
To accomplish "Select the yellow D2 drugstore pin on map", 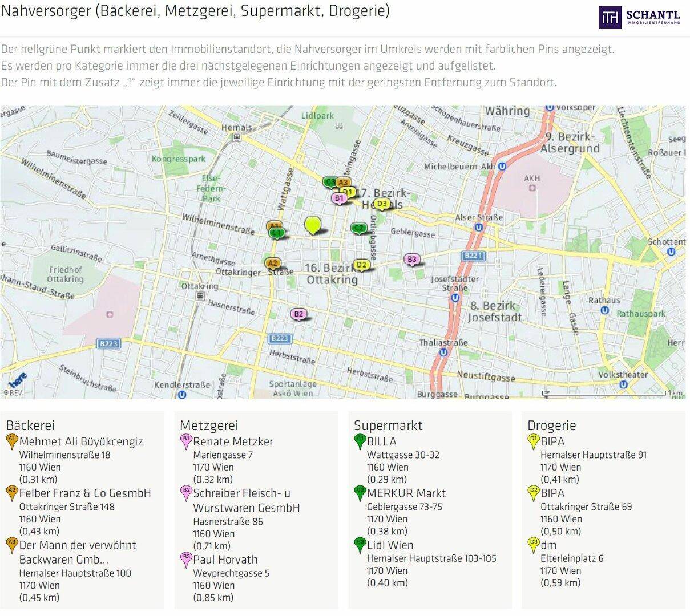I will tap(361, 265).
